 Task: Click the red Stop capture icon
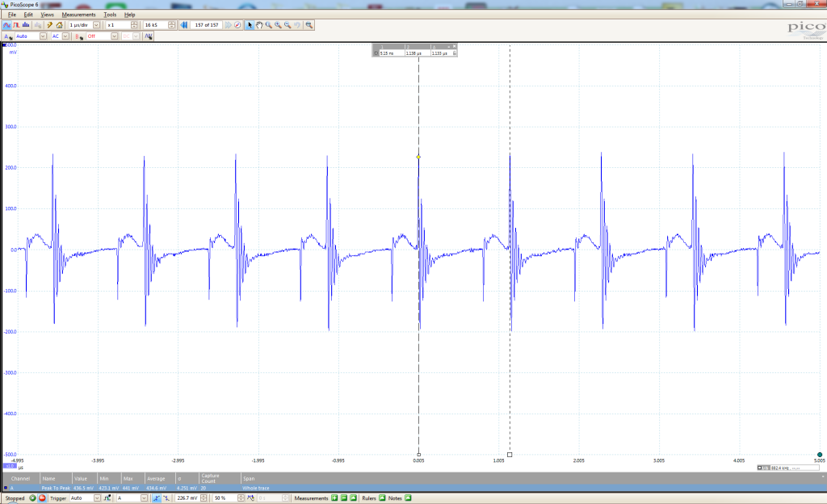(x=42, y=498)
